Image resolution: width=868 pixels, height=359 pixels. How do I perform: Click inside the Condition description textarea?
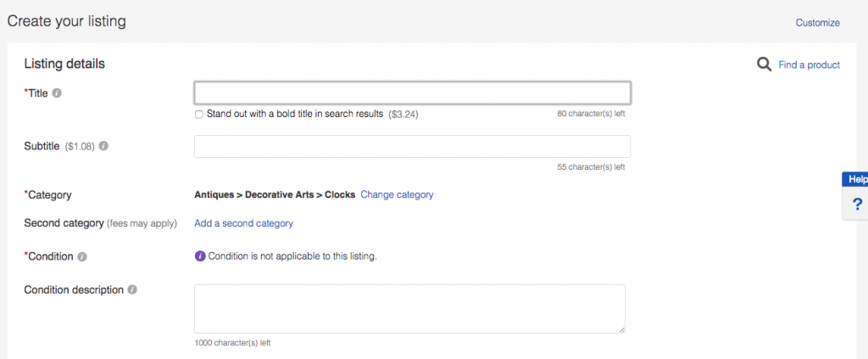coord(409,308)
